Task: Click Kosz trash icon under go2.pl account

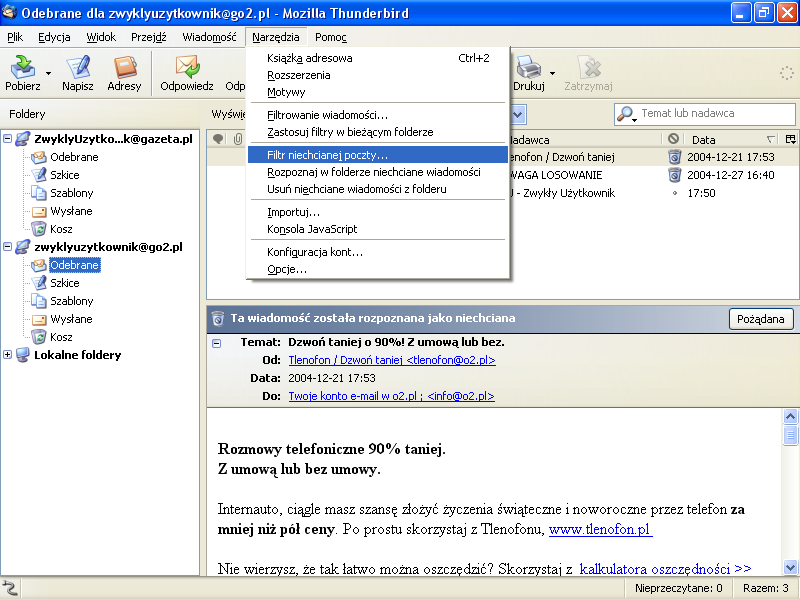Action: (x=39, y=337)
